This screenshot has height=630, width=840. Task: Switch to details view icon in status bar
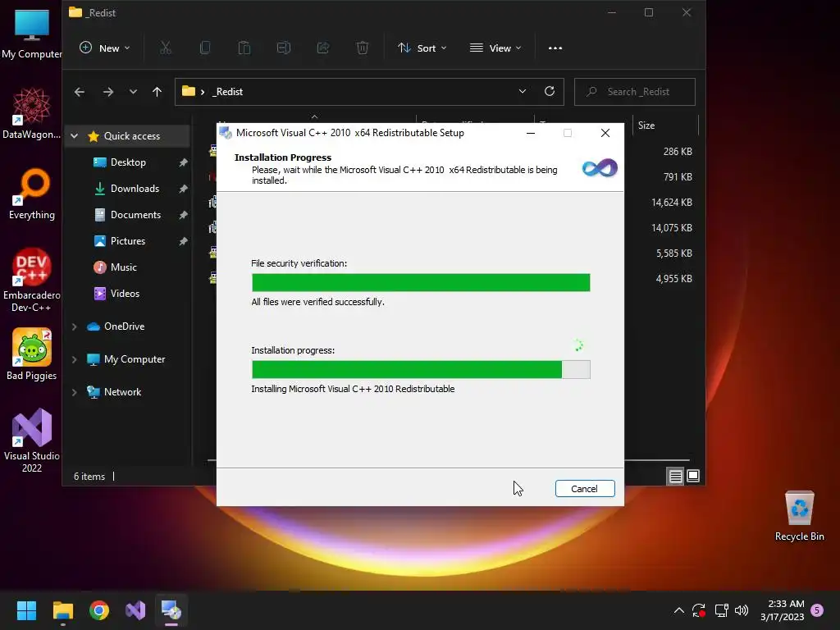coord(676,476)
